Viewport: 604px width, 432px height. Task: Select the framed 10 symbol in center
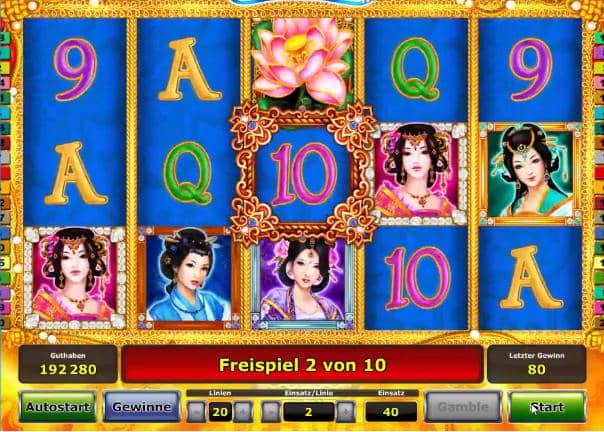click(303, 174)
